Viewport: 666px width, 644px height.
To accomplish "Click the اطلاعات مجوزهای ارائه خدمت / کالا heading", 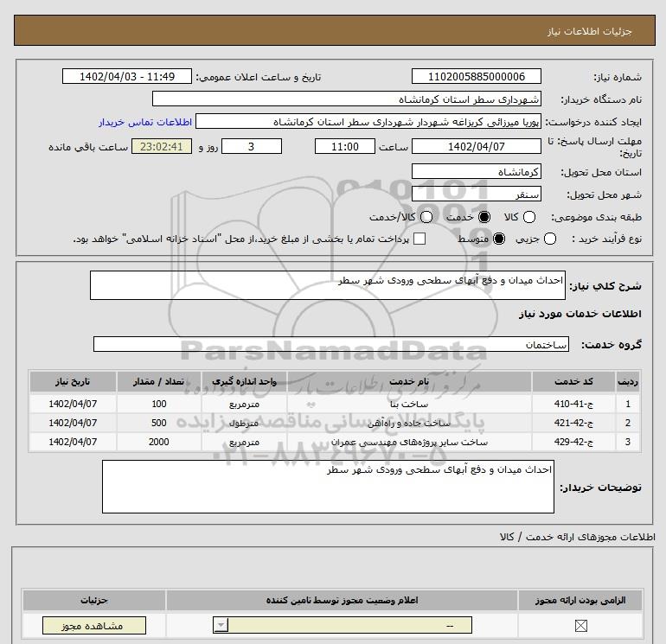I will 577,537.
